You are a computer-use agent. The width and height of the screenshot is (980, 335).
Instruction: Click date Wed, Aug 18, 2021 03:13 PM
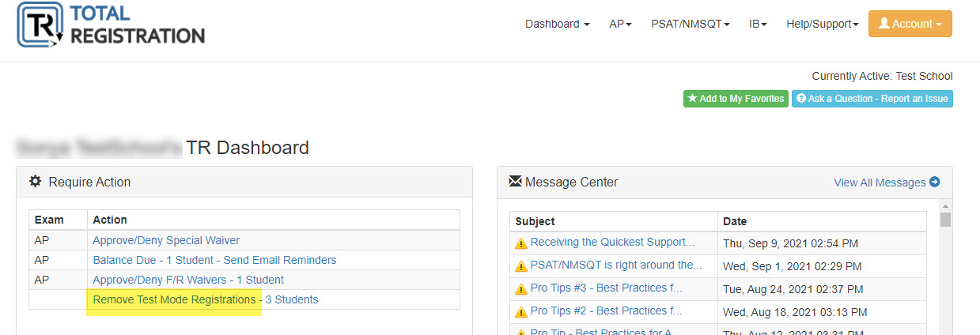(x=793, y=312)
